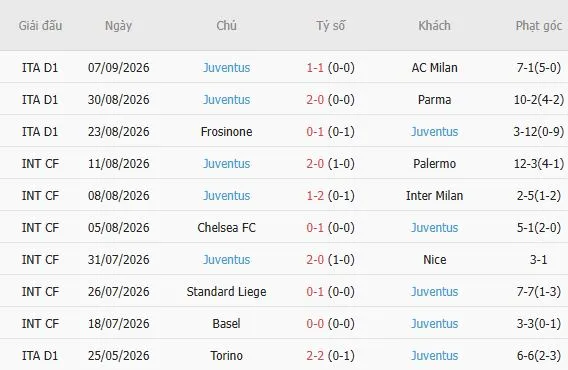Click the Frosinone home team name
The image size is (568, 370).
(226, 132)
